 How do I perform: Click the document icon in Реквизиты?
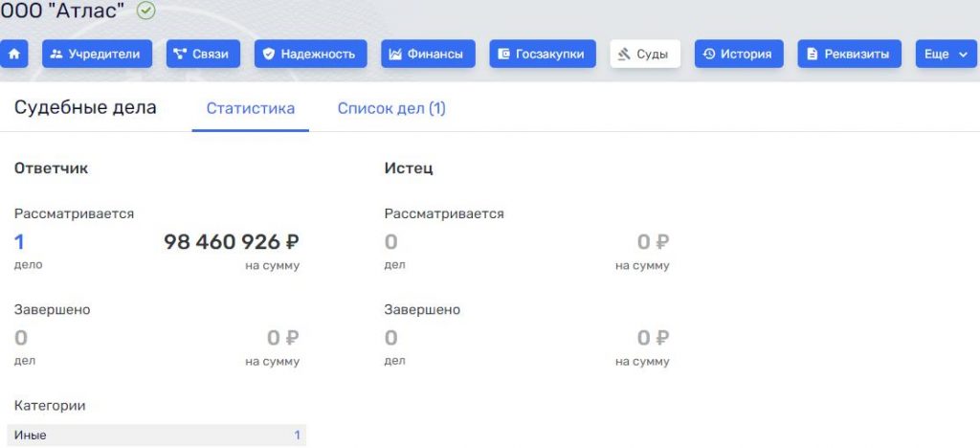pyautogui.click(x=813, y=54)
